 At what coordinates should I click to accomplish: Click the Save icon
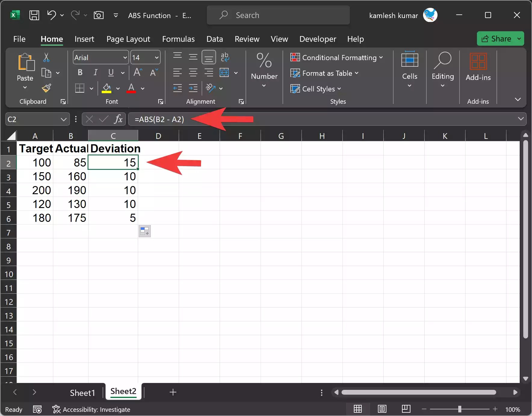tap(34, 15)
